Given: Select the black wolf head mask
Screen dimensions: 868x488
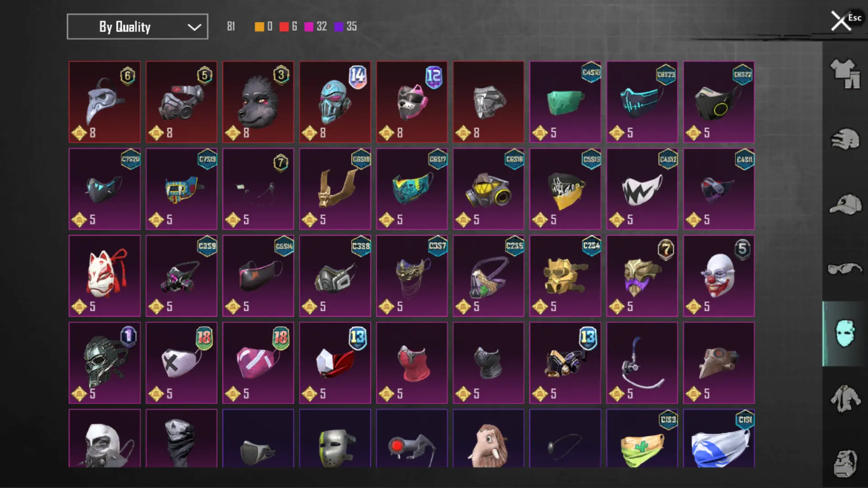Looking at the screenshot, I should click(x=258, y=102).
